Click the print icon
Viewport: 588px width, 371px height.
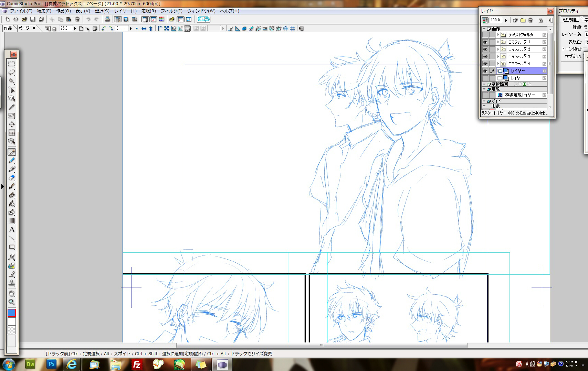pyautogui.click(x=107, y=19)
